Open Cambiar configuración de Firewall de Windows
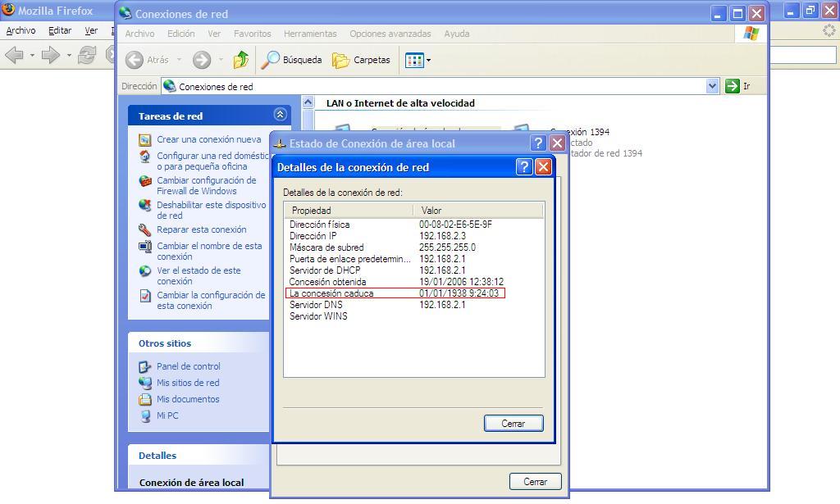The width and height of the screenshot is (840, 504). click(x=206, y=186)
